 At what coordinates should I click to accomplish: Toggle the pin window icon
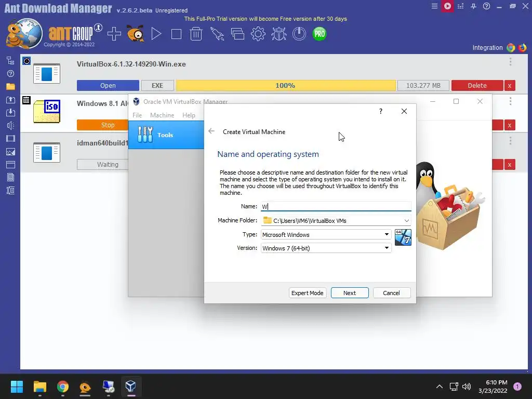coord(473,6)
